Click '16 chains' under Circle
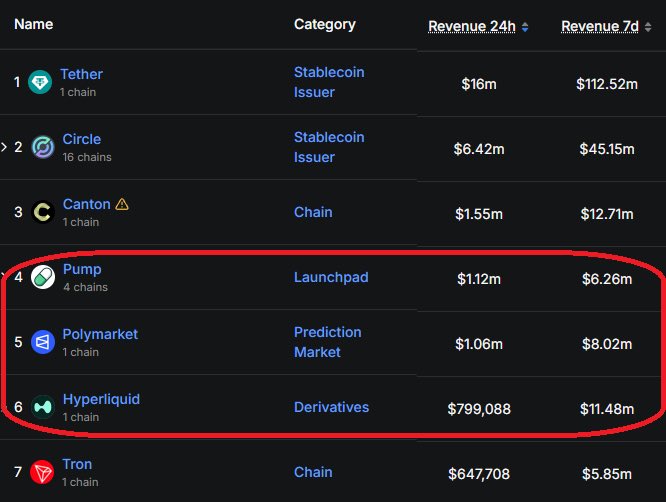Viewport: 666px width, 502px height. (x=87, y=157)
